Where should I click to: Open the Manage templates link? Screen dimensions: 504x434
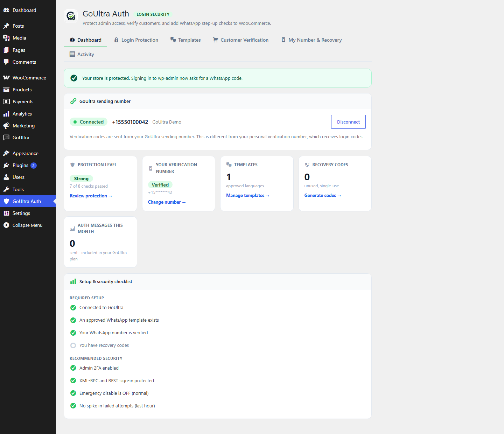point(247,195)
